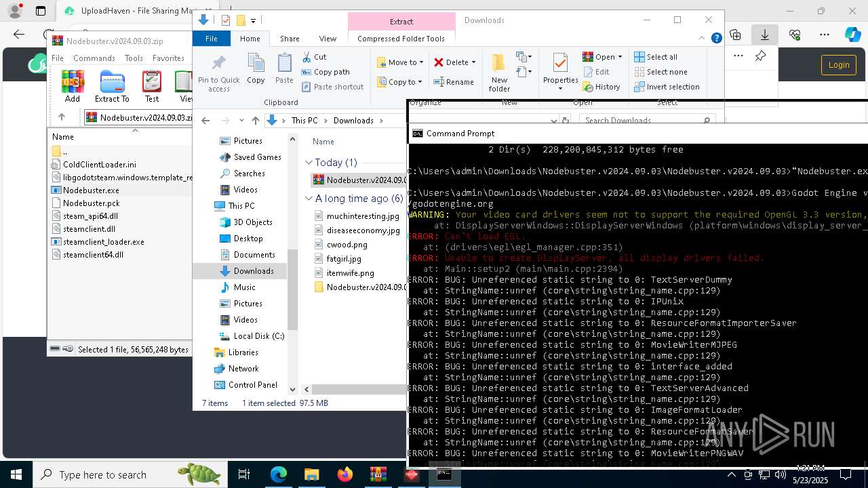Open WinRAR Commands menu
Screen dimensions: 868x488
(94, 58)
